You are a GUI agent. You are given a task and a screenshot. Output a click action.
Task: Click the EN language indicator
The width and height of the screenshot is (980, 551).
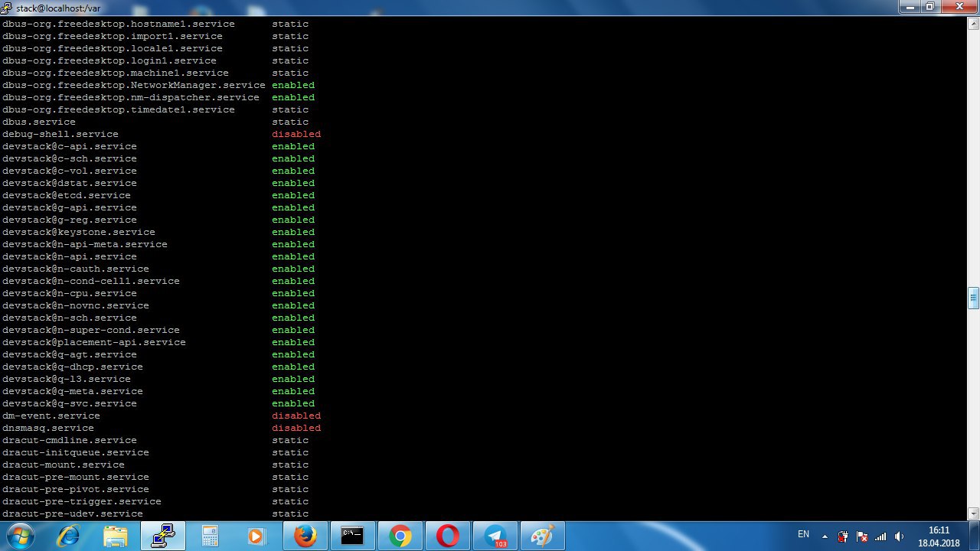[x=803, y=534]
